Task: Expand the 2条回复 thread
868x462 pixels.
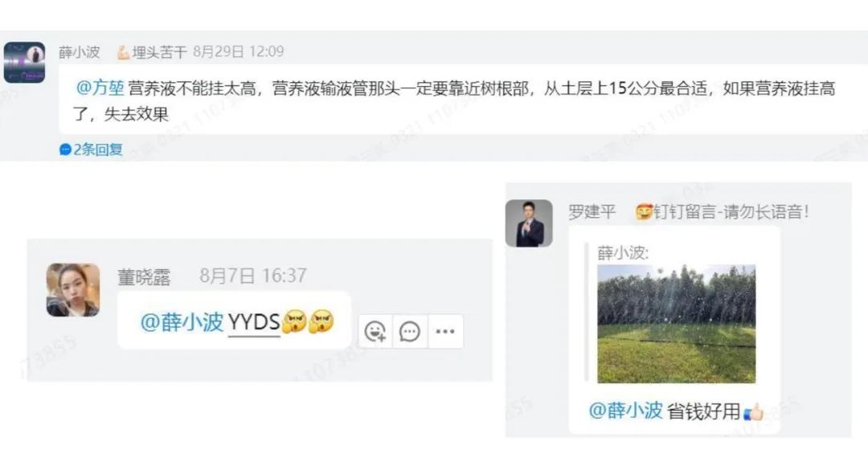Action: coord(92,149)
